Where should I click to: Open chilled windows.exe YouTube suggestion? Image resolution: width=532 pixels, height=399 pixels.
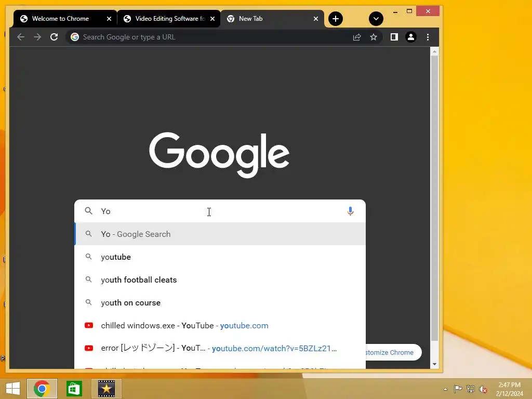(220, 325)
